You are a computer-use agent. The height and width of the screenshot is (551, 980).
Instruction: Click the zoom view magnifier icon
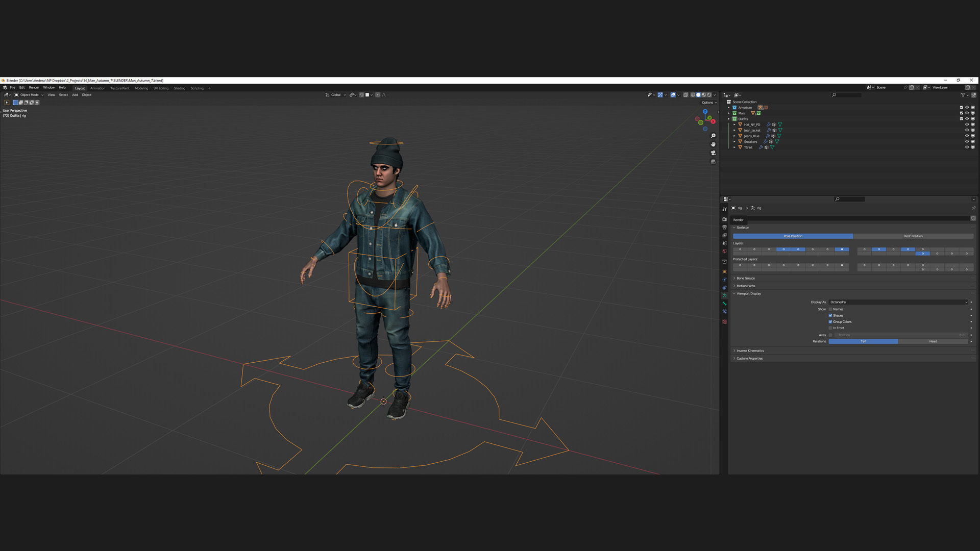coord(713,136)
